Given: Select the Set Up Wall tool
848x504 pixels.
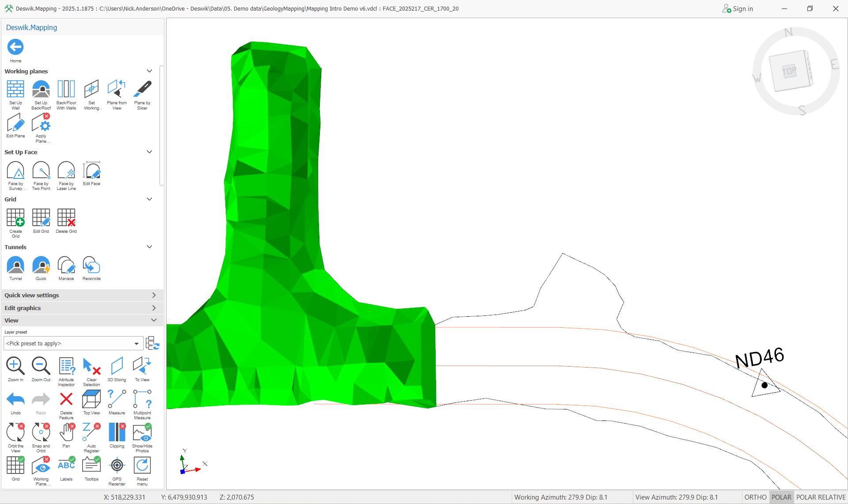Looking at the screenshot, I should click(15, 95).
